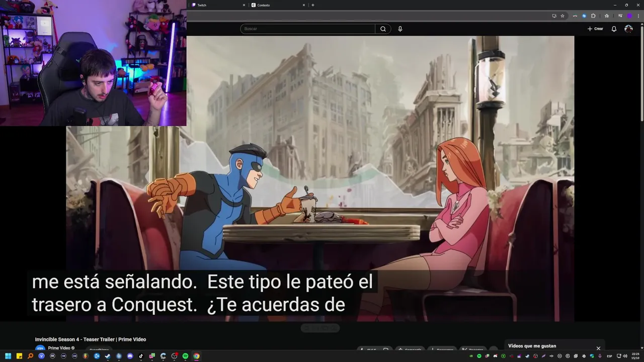The height and width of the screenshot is (362, 644).
Task: Click the webcam overlay of the streamer
Action: coord(93,63)
